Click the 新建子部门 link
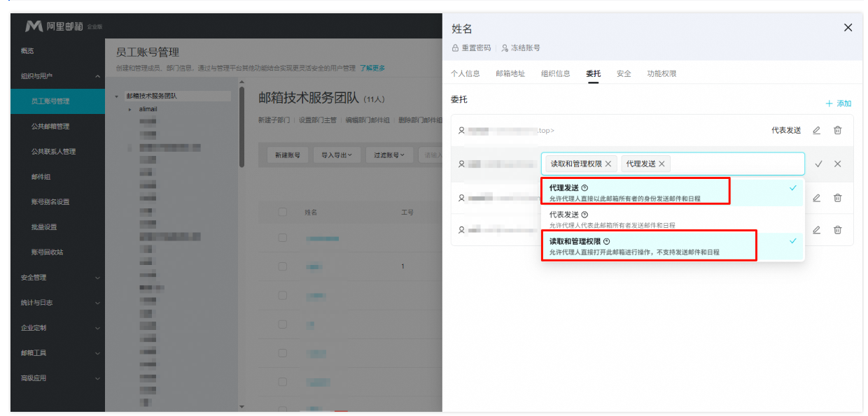Screen dimensions: 868x416 [x=274, y=120]
